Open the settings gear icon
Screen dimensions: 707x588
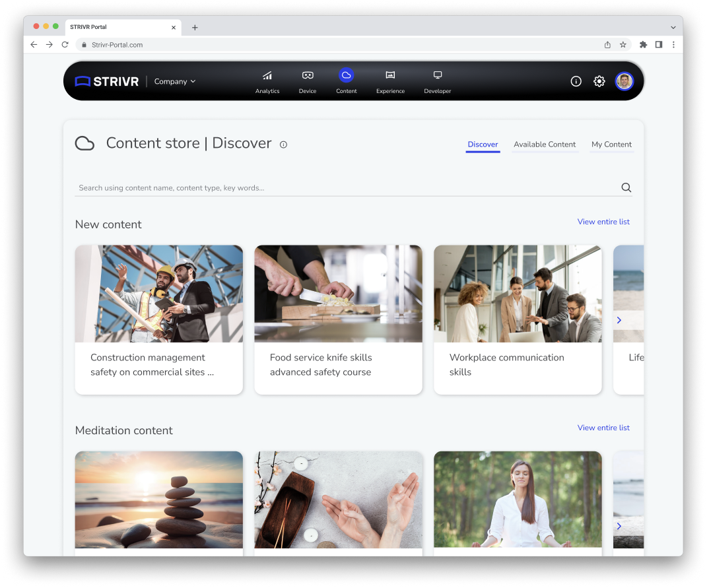pyautogui.click(x=599, y=81)
